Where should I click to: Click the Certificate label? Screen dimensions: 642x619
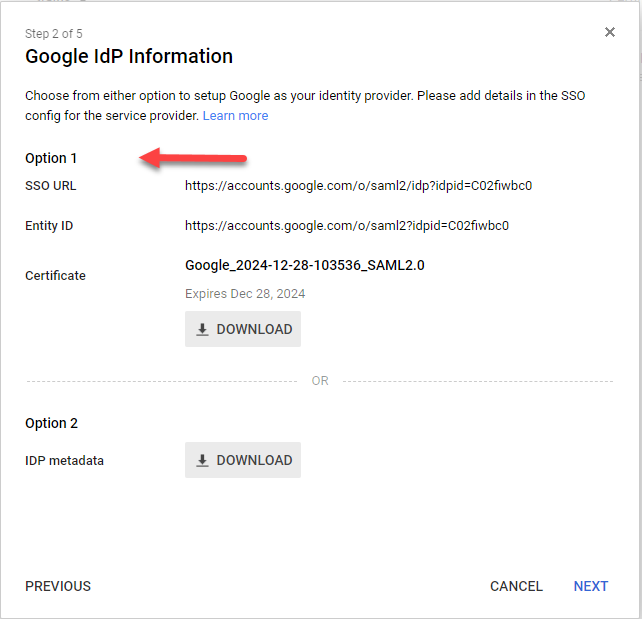(x=55, y=276)
